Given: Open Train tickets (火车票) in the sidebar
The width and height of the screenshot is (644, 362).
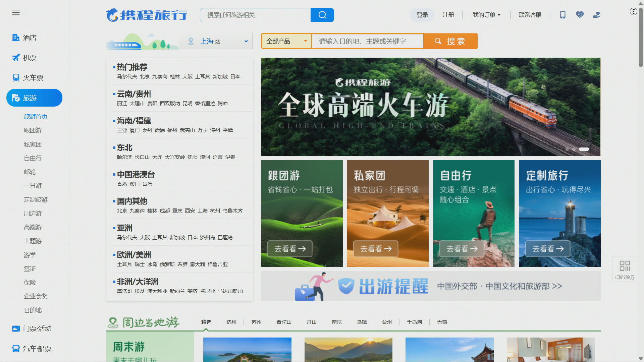Looking at the screenshot, I should point(28,78).
